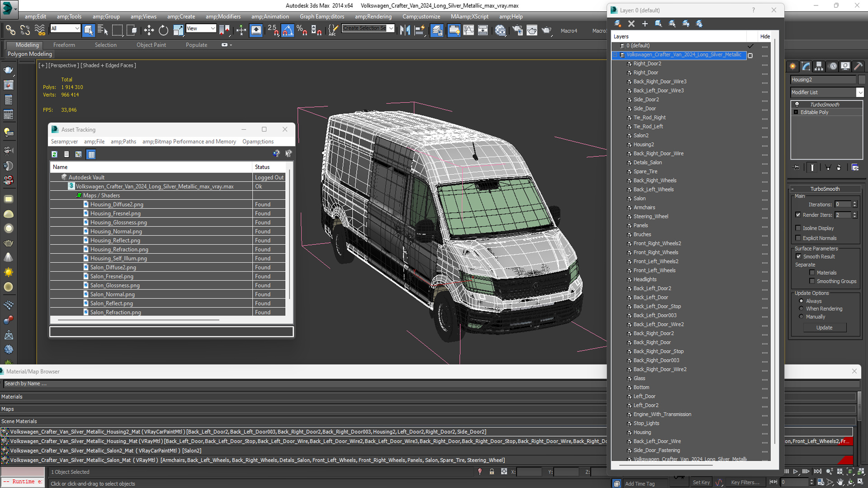Toggle Smooth Result checkbox
This screenshot has height=488, width=868.
(x=798, y=257)
